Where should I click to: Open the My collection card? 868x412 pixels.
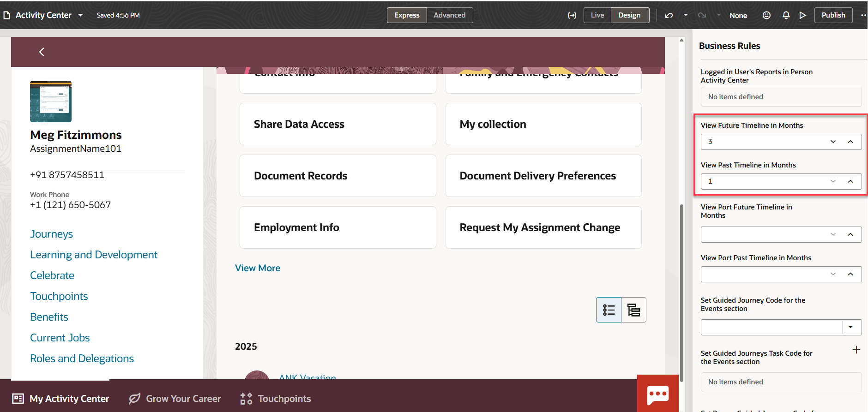pos(543,124)
